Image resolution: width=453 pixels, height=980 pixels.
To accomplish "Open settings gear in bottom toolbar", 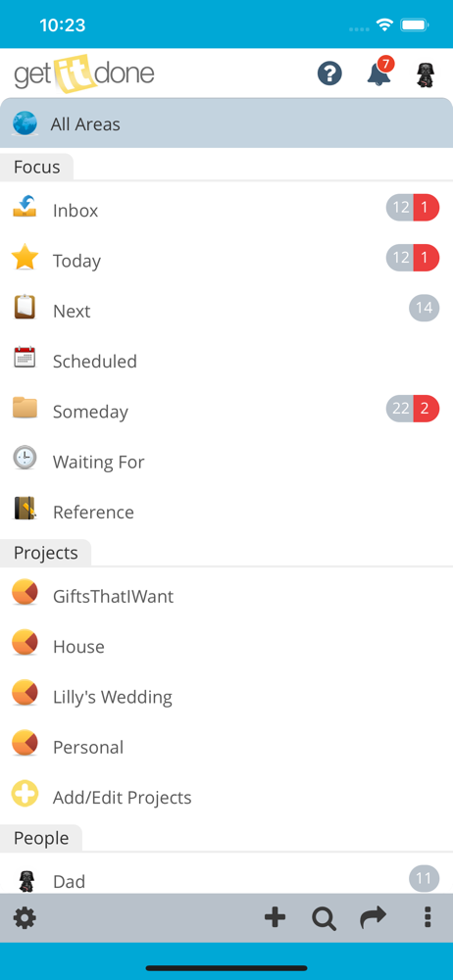I will click(x=25, y=918).
